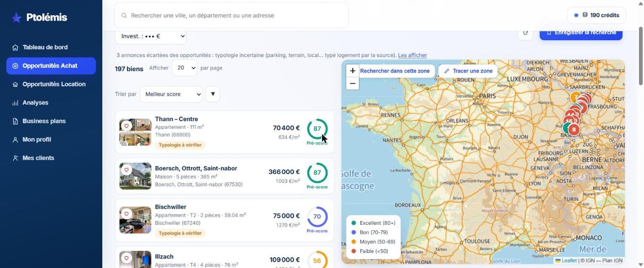Click map cluster marker labeled 16

tap(569, 121)
